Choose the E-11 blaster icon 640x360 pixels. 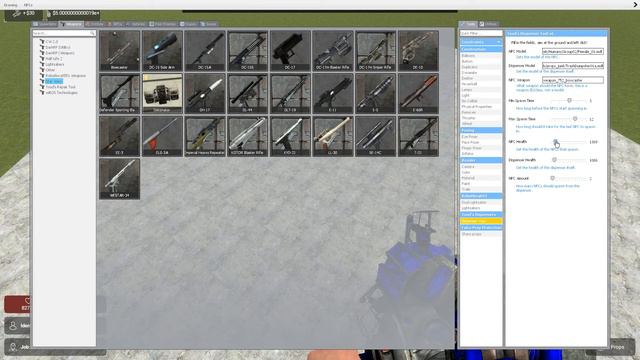[333, 93]
